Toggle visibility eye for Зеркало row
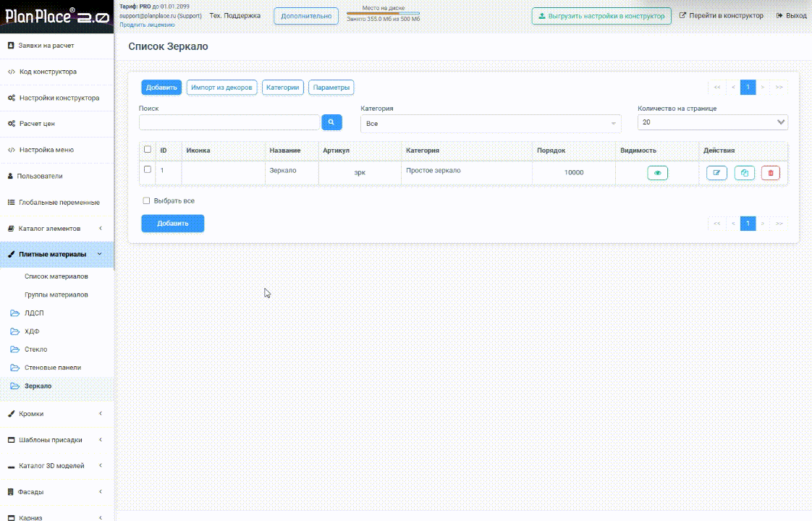The image size is (812, 521). pos(657,173)
